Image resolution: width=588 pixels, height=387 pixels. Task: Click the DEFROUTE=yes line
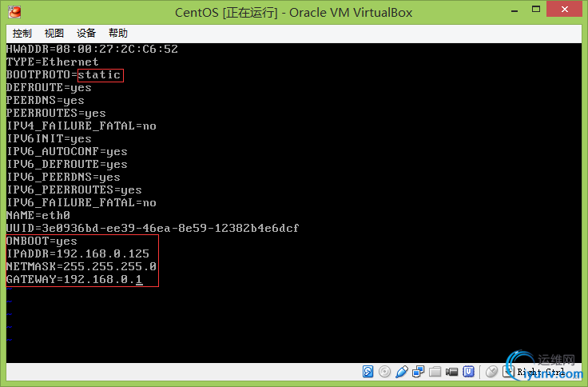[x=49, y=87]
